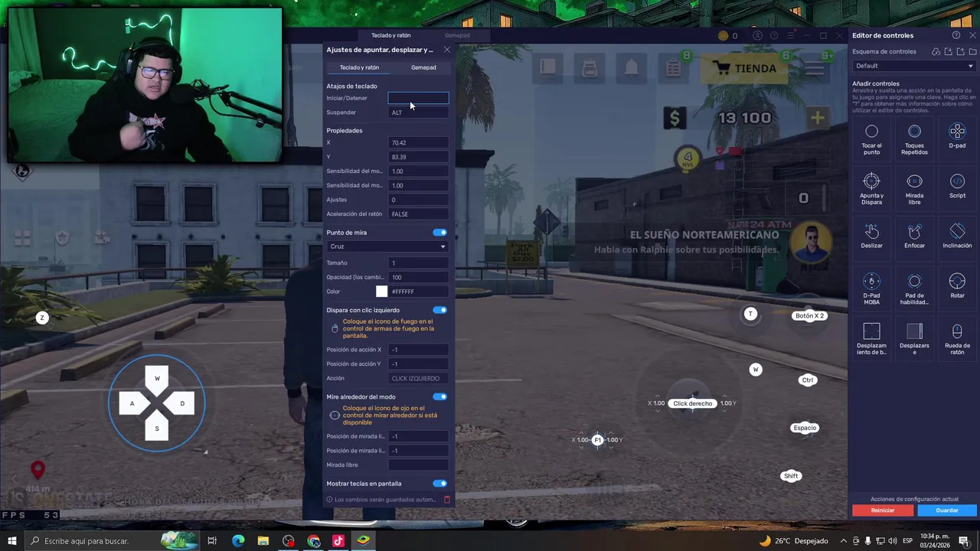Open TikTok from the taskbar
Viewport: 980px width, 551px height.
coord(338,541)
